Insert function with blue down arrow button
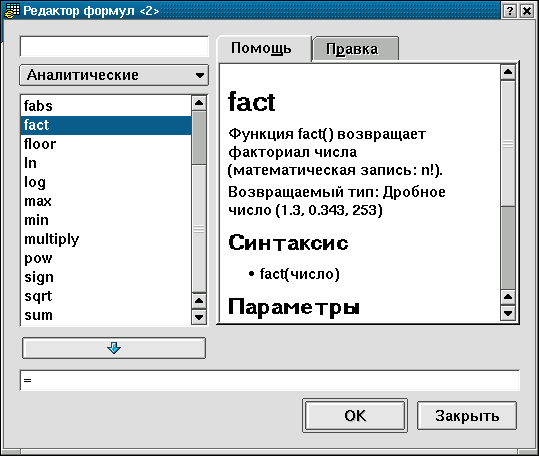Viewport: 539px width, 456px height. tap(114, 348)
